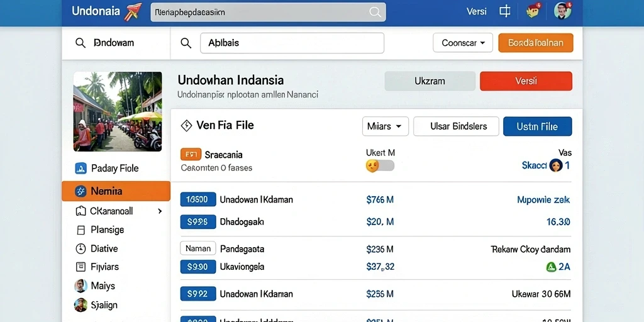The image size is (644, 322).
Task: Click the red Versi button
Action: [x=526, y=81]
